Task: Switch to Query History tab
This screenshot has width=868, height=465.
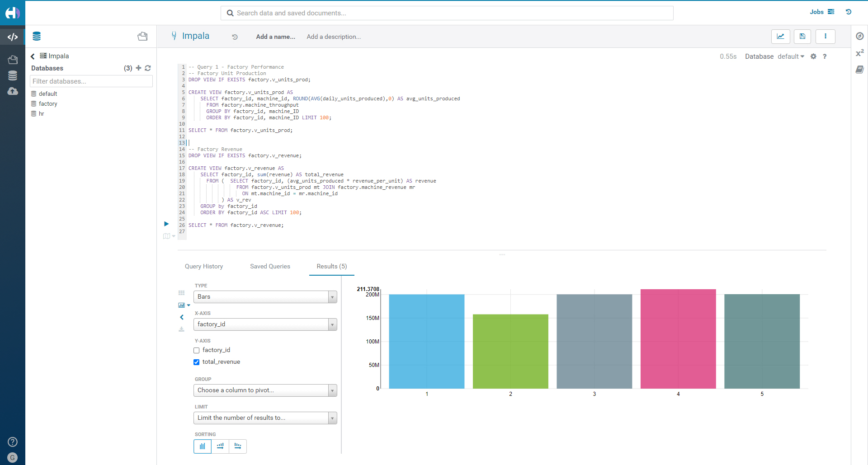Action: tap(204, 266)
